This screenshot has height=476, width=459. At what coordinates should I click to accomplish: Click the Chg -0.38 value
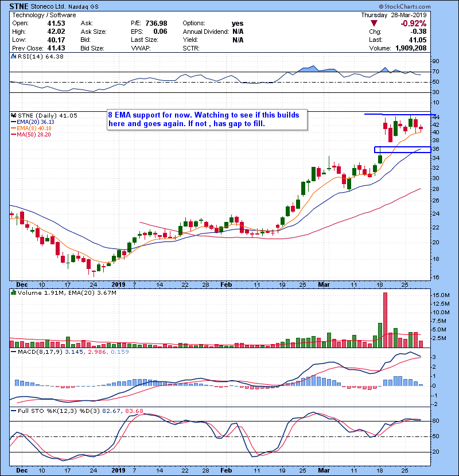coord(418,32)
